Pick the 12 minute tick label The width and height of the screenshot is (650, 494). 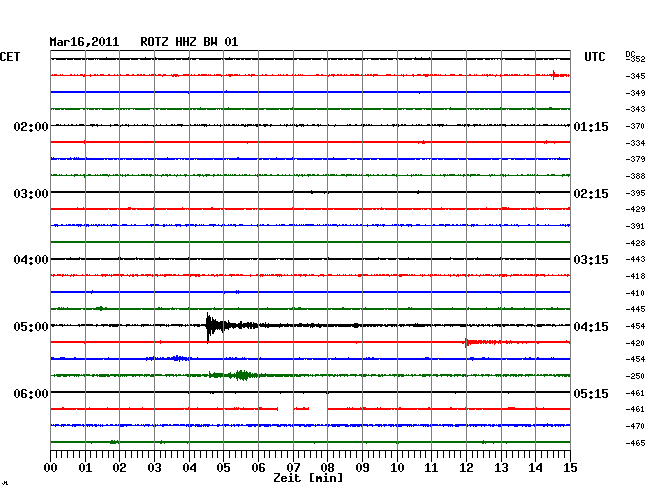pyautogui.click(x=466, y=467)
